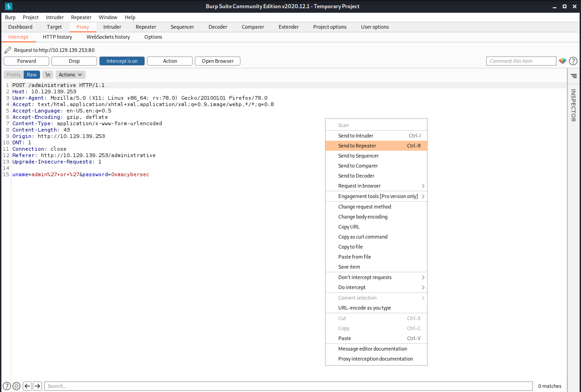581x392 pixels.
Task: Select Paste from file
Action: coord(376,257)
